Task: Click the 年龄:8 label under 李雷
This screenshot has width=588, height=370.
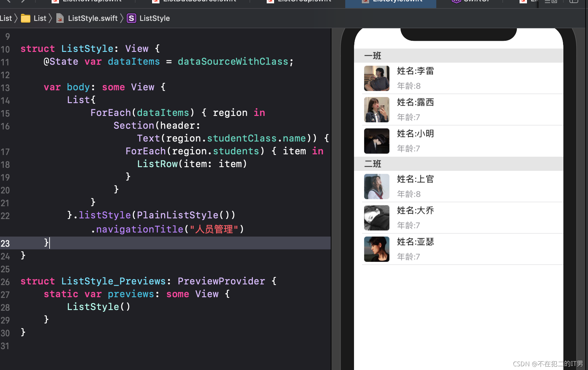Action: 409,86
